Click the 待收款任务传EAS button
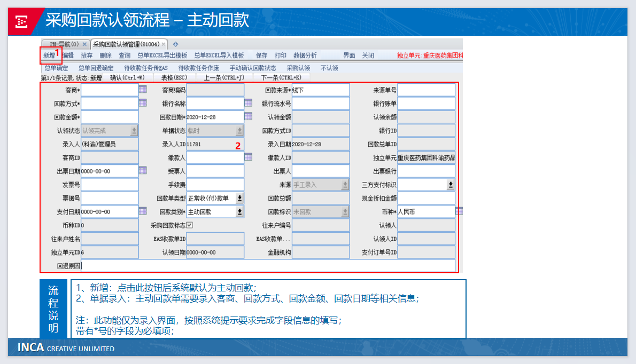 tap(146, 68)
